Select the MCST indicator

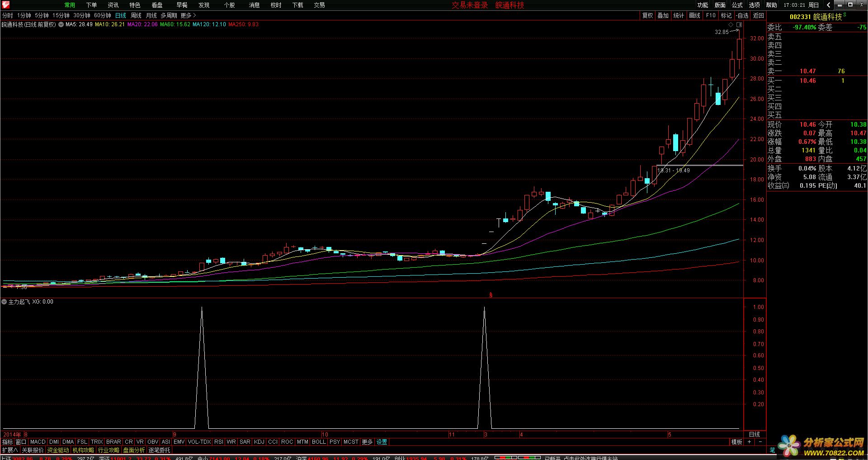(351, 442)
